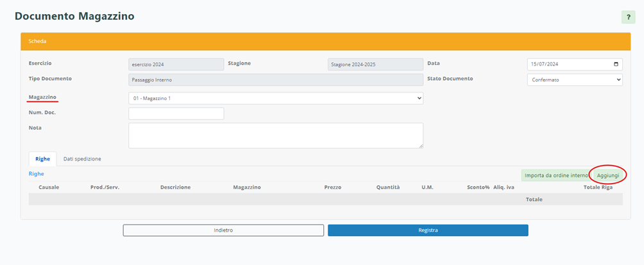Switch to the Dati spedizione tab
644x265 pixels.
click(x=82, y=158)
